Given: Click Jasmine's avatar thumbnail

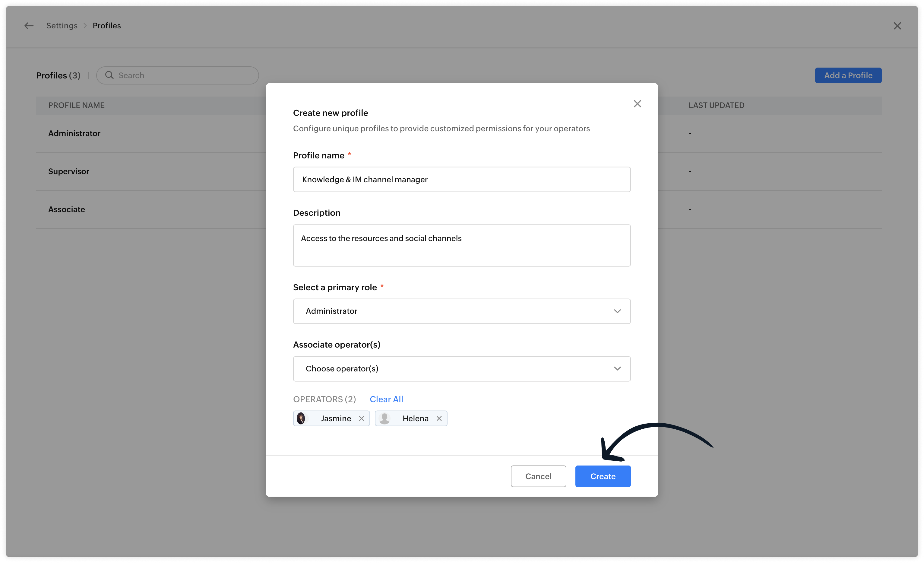Looking at the screenshot, I should (x=301, y=418).
